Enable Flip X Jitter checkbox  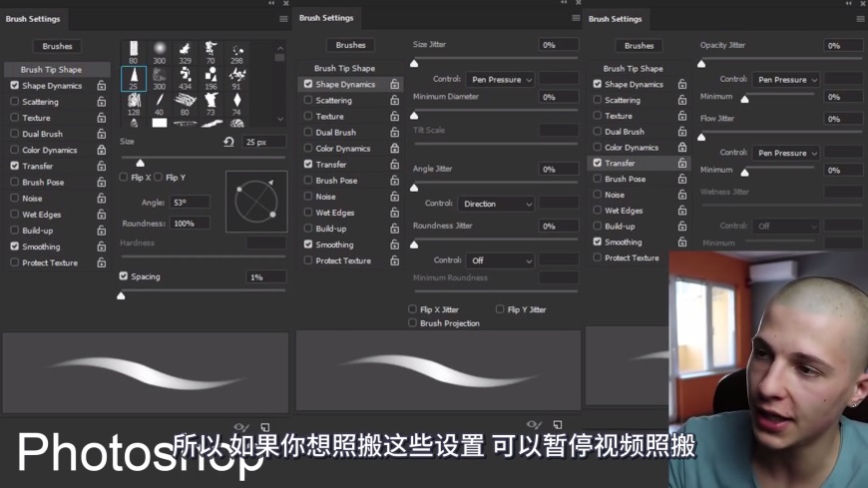pyautogui.click(x=412, y=309)
